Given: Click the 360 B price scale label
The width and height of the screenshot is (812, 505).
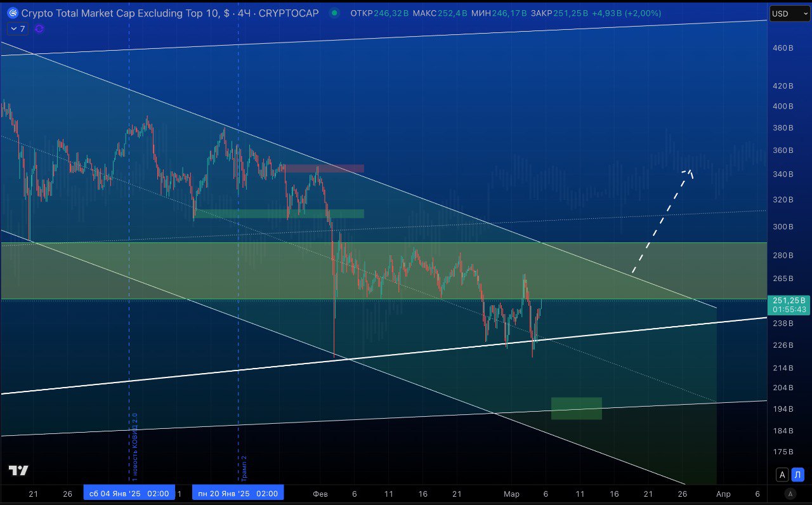Looking at the screenshot, I should click(782, 150).
